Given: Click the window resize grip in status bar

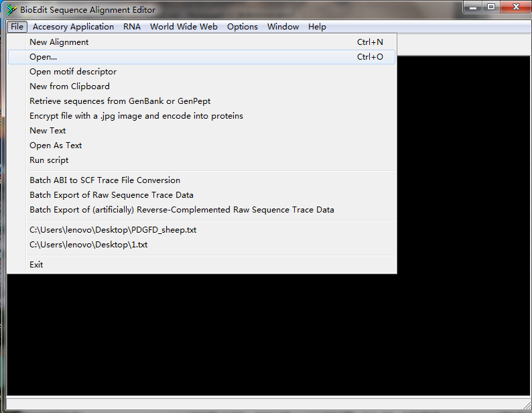Looking at the screenshot, I should pos(527,404).
